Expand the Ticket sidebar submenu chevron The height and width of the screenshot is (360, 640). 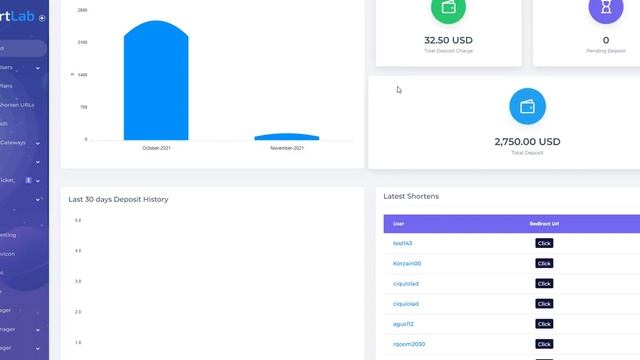(38, 181)
